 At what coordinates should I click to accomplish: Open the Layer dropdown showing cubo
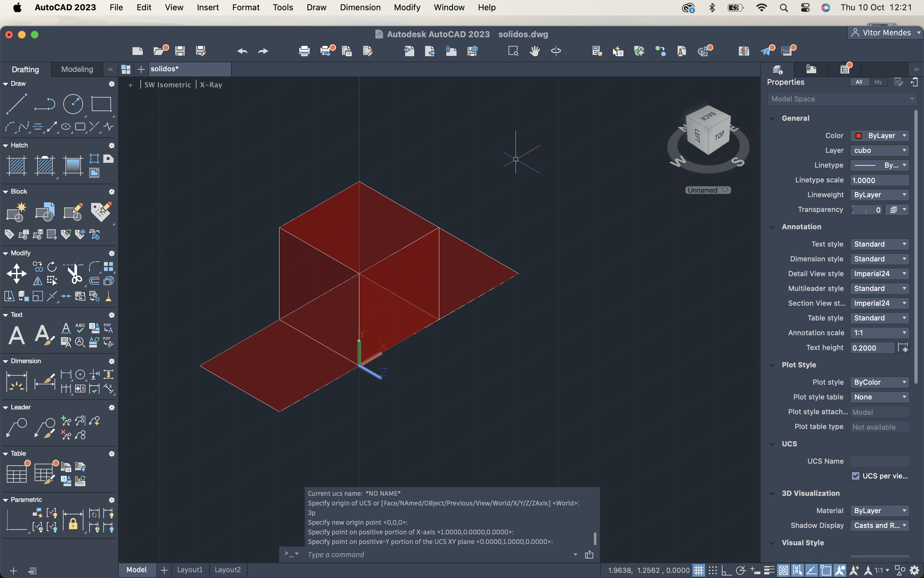coord(879,150)
